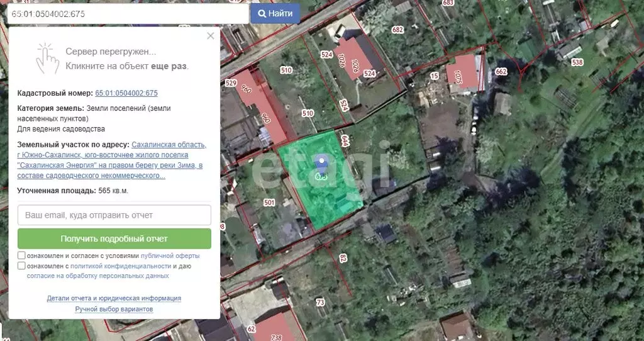This screenshot has width=644, height=341.
Task: Open the Сахалинская область address link
Action: 169,145
